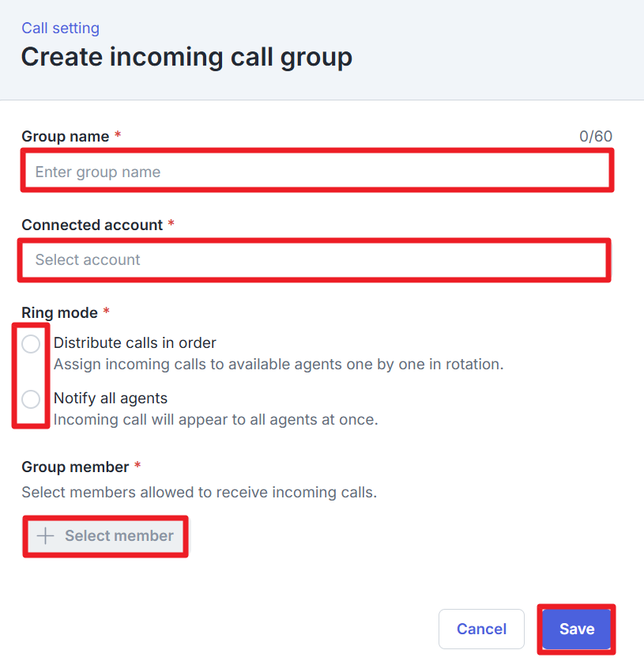Click the Ring mode section label

pos(60,313)
